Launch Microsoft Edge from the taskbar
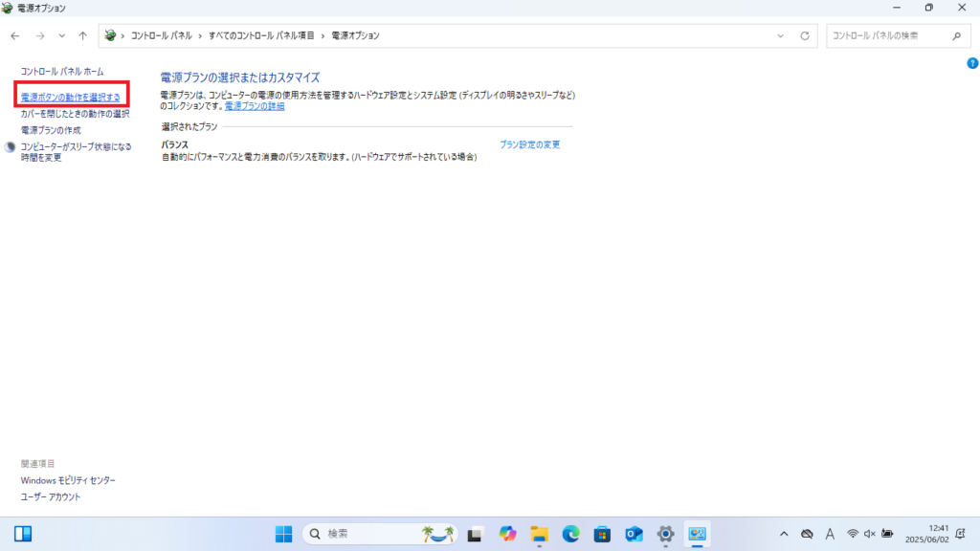Viewport: 980px width, 551px height. (570, 534)
